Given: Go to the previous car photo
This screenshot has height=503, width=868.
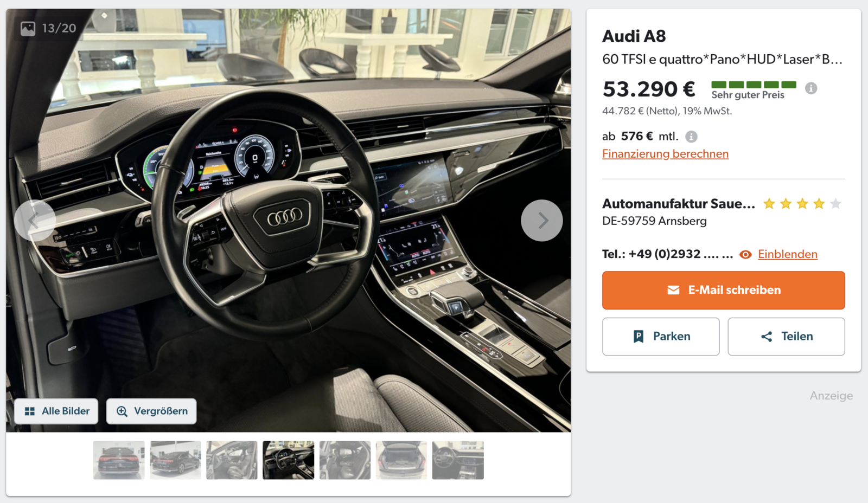Looking at the screenshot, I should (35, 221).
